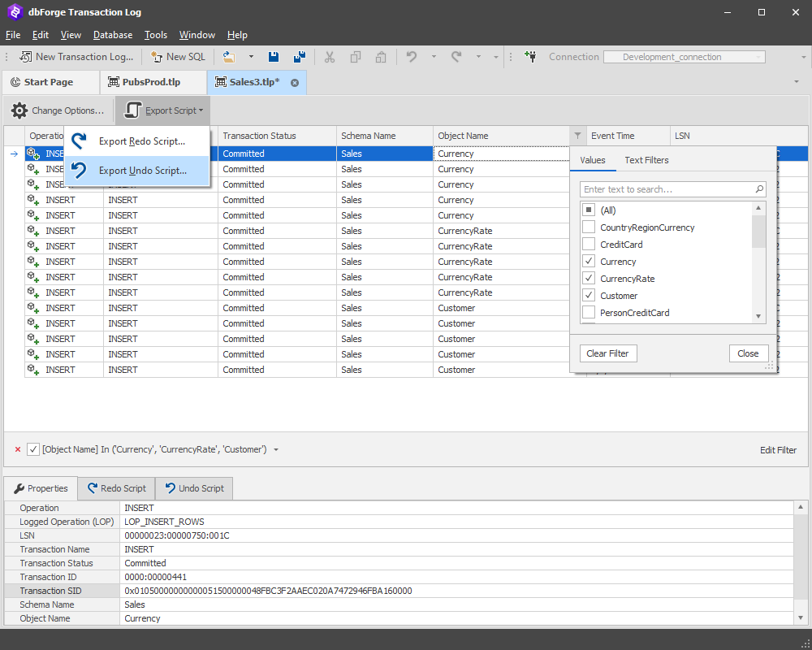Viewport: 812px width, 650px height.
Task: Click the Schema Name column header
Action: point(385,136)
